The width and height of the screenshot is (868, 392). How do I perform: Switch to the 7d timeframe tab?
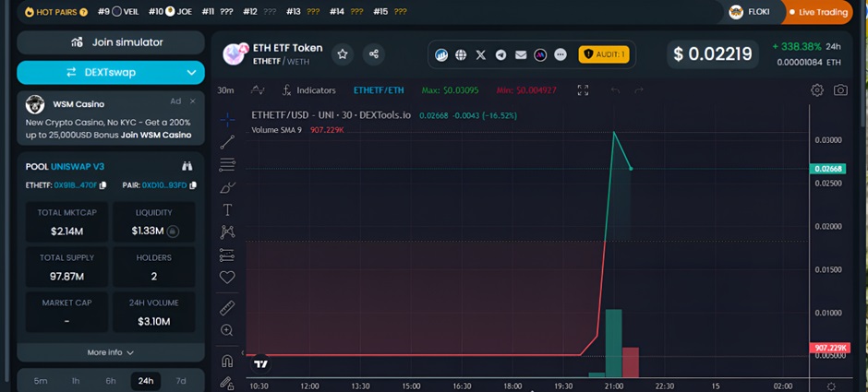click(x=181, y=381)
